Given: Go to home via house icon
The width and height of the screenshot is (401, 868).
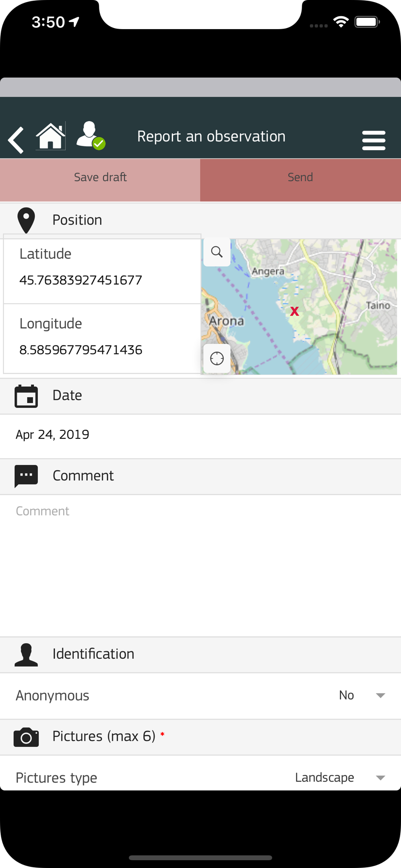Looking at the screenshot, I should pyautogui.click(x=51, y=136).
